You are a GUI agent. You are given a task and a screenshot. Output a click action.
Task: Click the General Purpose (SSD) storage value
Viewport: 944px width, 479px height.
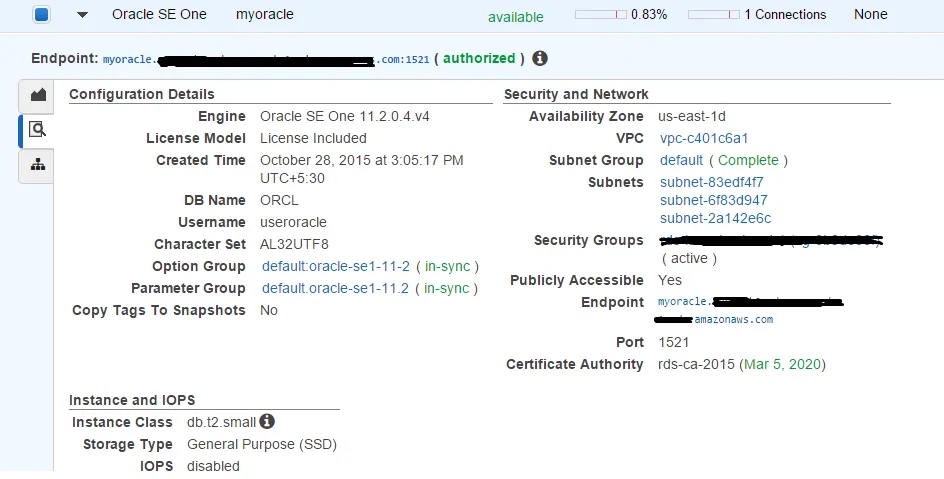pos(262,444)
